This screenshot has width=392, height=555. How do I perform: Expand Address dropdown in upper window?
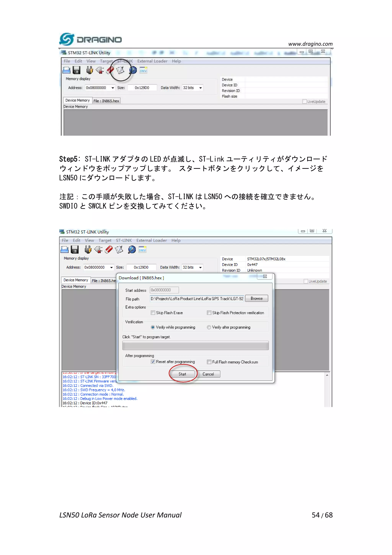tap(113, 88)
